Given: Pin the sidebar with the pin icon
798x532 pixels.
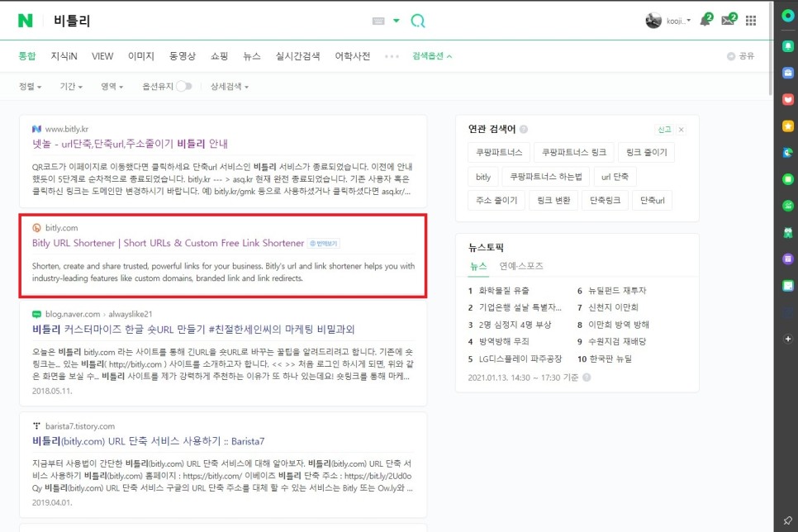Looking at the screenshot, I should click(788, 520).
